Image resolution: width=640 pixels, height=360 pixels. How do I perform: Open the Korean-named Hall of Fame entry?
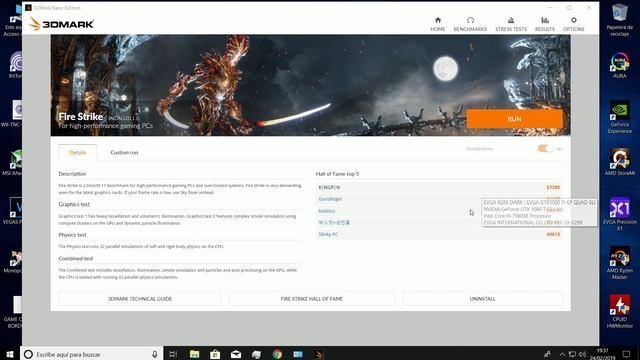tap(334, 223)
